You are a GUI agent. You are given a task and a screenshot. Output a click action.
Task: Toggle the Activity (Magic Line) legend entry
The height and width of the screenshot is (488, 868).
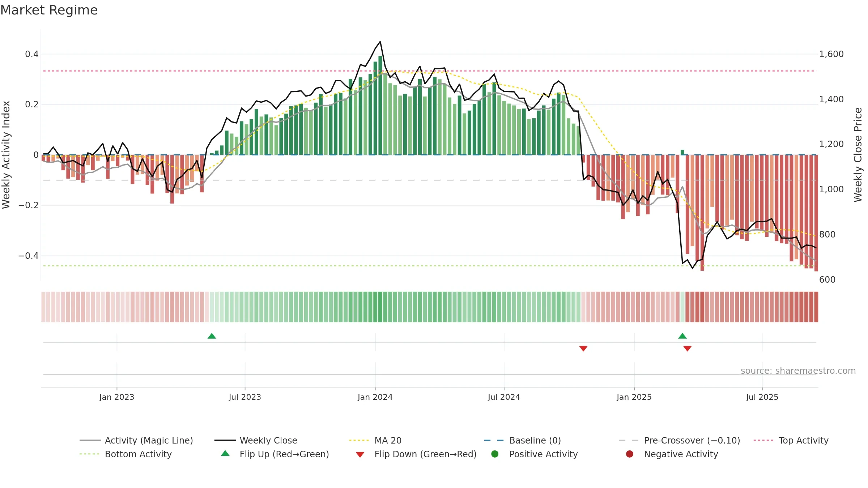tap(136, 440)
